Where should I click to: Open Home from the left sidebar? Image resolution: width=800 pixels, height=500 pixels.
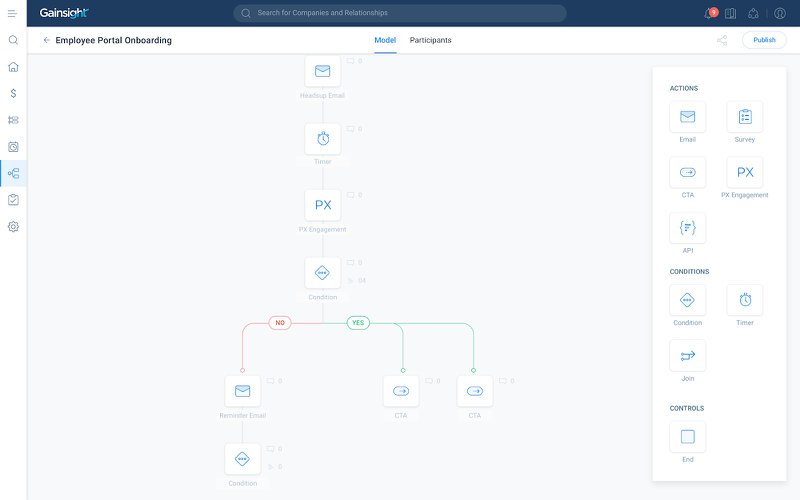13,67
